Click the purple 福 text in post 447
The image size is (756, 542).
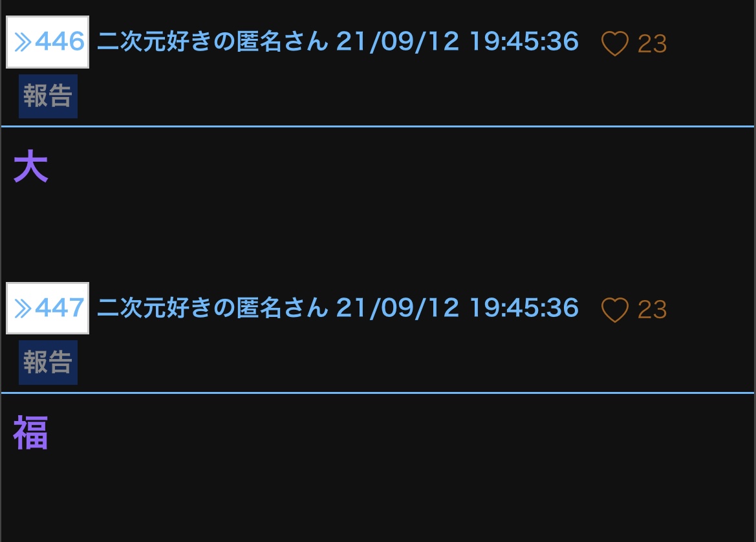click(x=30, y=433)
